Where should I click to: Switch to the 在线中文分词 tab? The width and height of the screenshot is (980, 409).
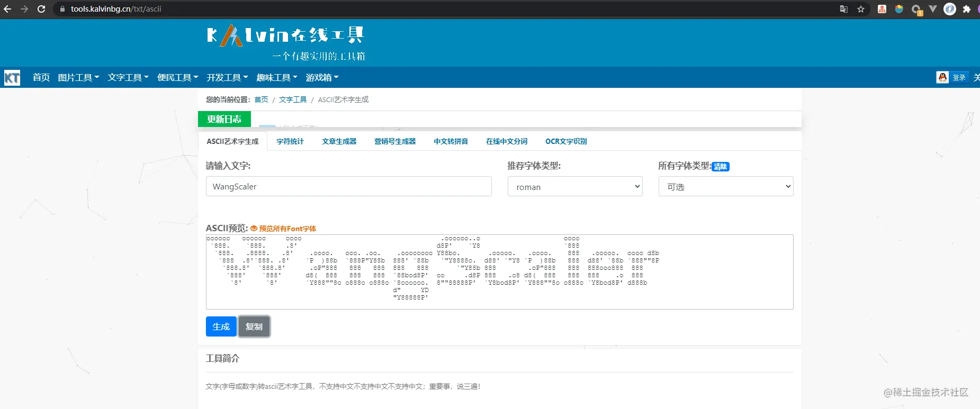507,141
